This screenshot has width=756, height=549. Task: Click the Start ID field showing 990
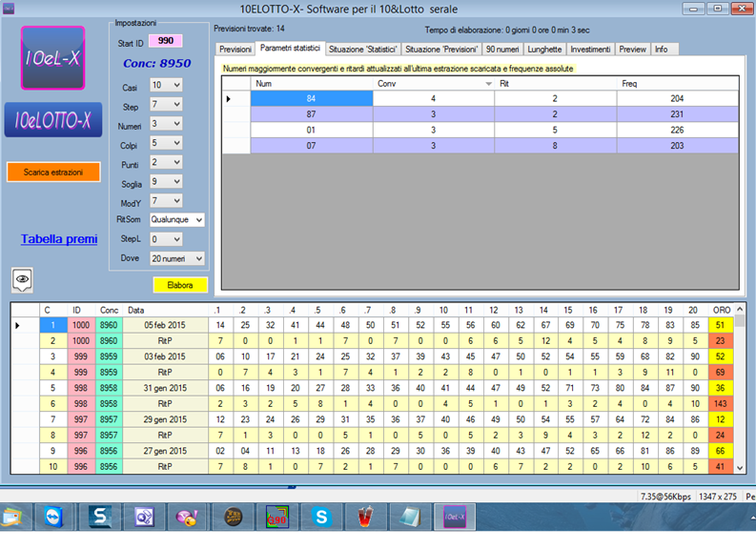(165, 40)
